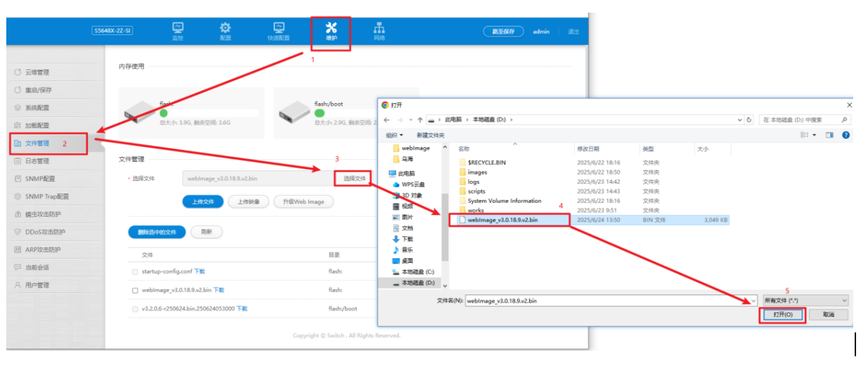
Task: Click 下载 link next to webImage_v3.0.18.9.v2.bin
Action: coord(219,290)
